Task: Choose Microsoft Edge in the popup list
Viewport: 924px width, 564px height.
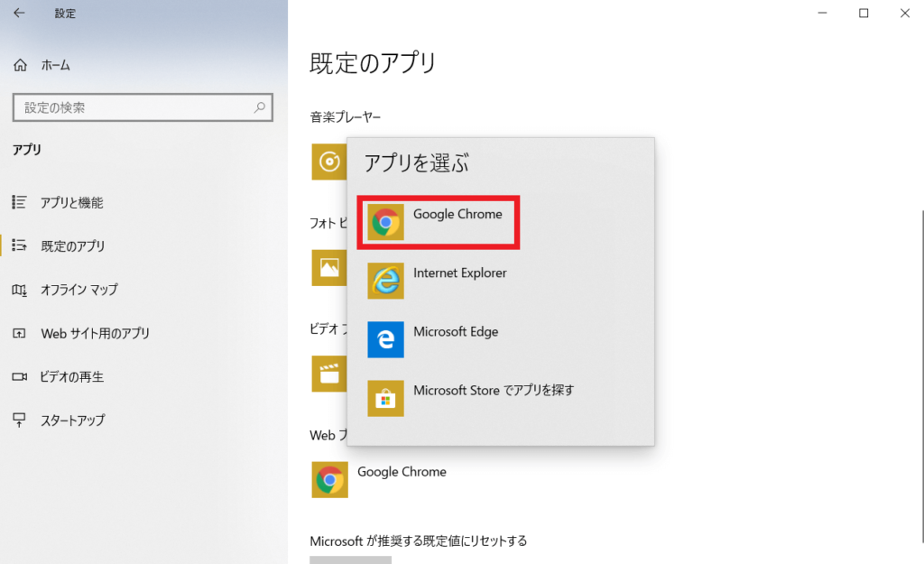Action: click(455, 338)
